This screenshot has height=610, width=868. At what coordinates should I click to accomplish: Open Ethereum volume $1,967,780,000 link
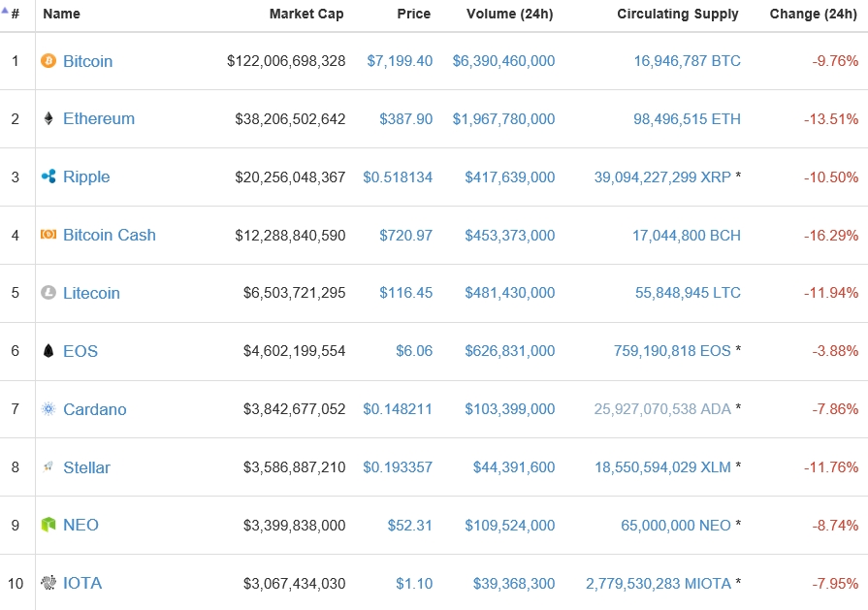click(503, 119)
